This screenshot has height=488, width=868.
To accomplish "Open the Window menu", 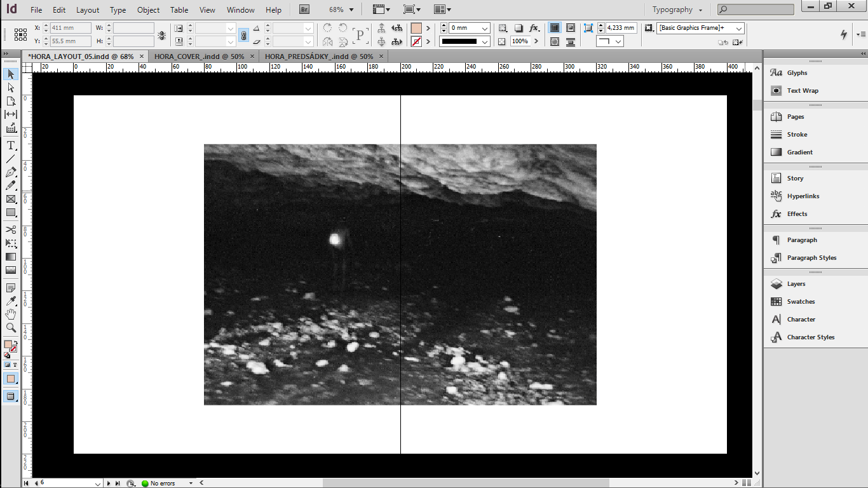I will (x=241, y=10).
